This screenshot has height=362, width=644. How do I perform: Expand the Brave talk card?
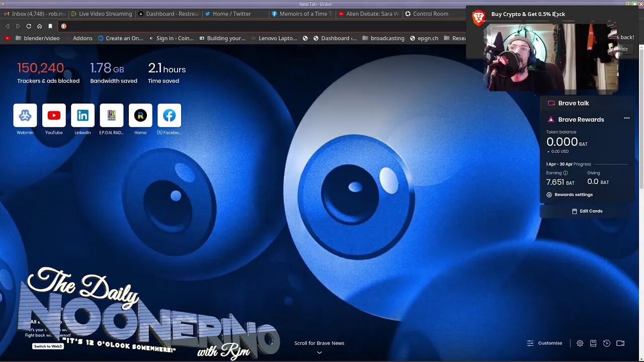(x=587, y=103)
